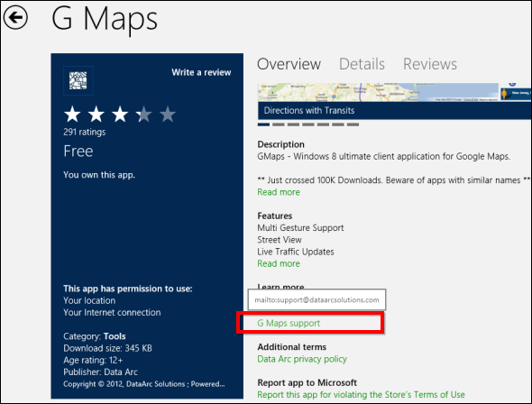This screenshot has width=532, height=404.
Task: Switch to the Overview tab
Action: coord(289,64)
